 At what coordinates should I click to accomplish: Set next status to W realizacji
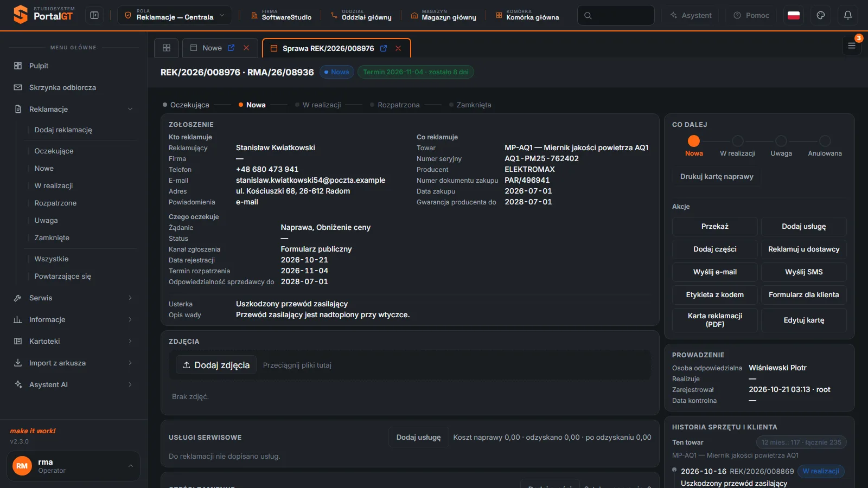pyautogui.click(x=737, y=146)
